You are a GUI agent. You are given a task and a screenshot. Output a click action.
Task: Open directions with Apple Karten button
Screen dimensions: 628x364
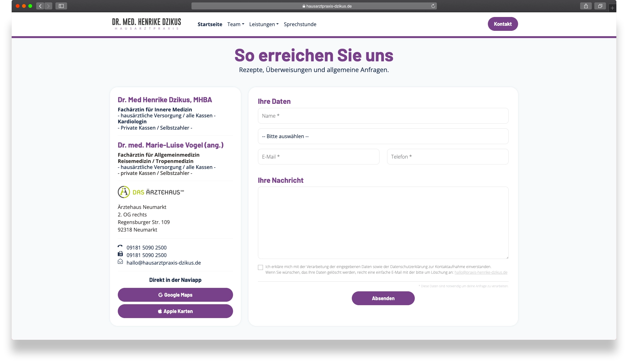point(175,311)
